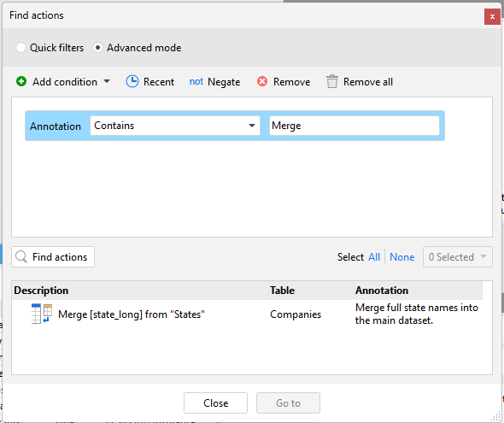Open the Contains operator combo box

(x=175, y=126)
